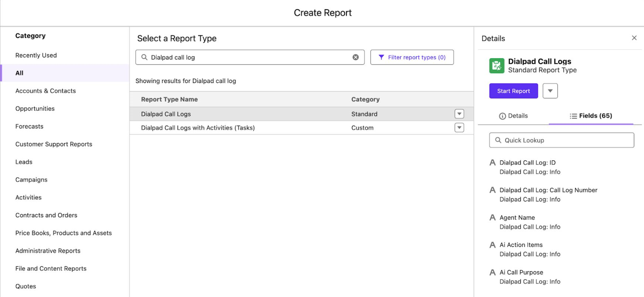The image size is (644, 297).
Task: Expand the arrow menu next to Start Report
Action: (x=550, y=91)
